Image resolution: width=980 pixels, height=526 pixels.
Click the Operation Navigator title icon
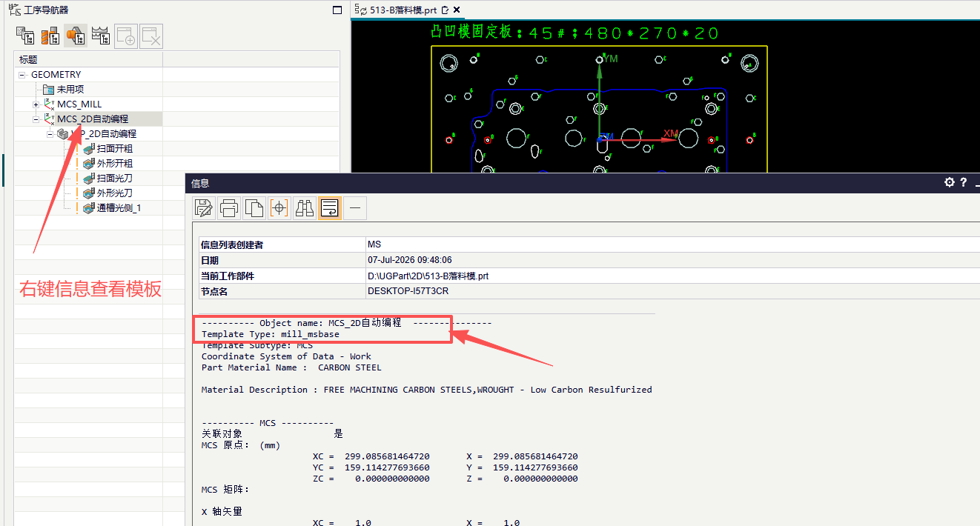click(x=14, y=10)
